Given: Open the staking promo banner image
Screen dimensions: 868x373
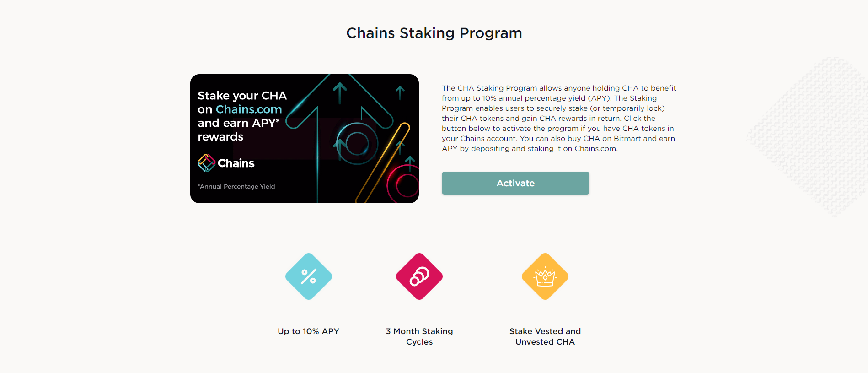Looking at the screenshot, I should [305, 139].
